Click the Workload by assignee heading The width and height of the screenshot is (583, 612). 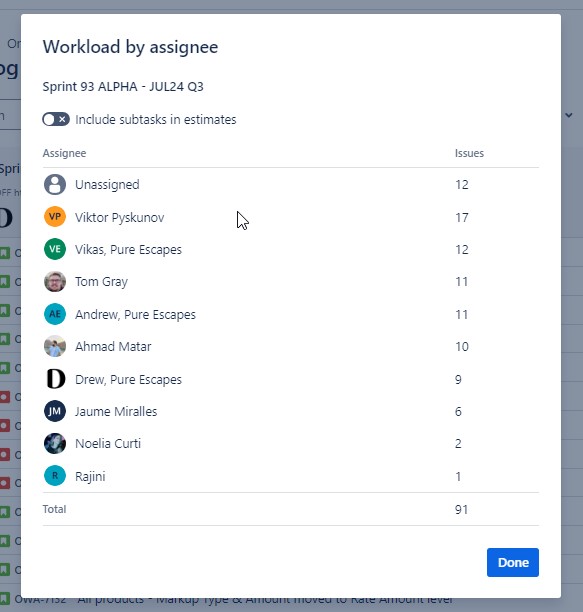(130, 47)
